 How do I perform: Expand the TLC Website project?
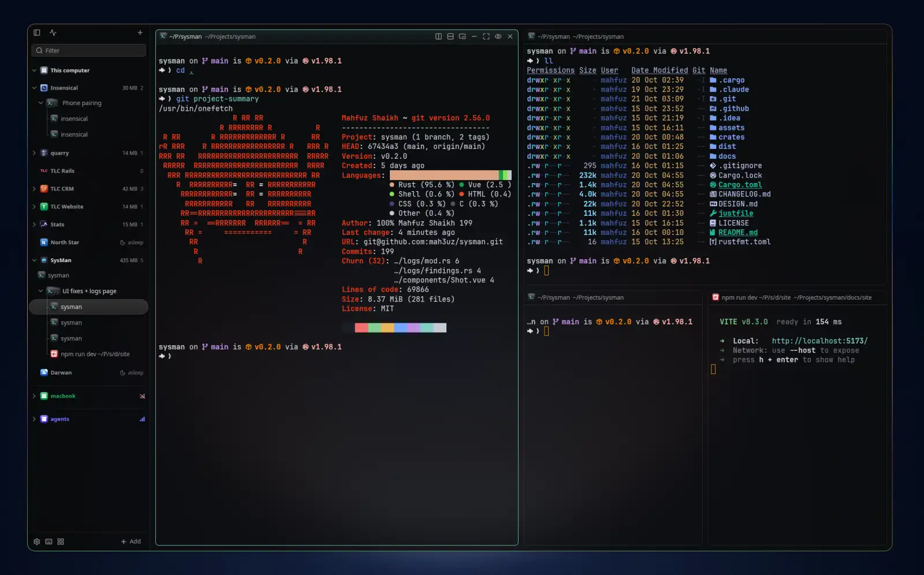point(35,207)
